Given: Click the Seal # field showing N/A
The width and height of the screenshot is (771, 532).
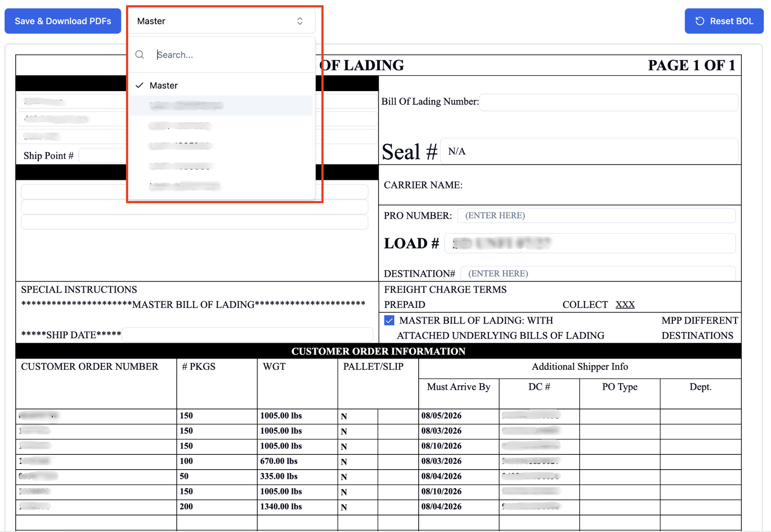Looking at the screenshot, I should (x=589, y=151).
